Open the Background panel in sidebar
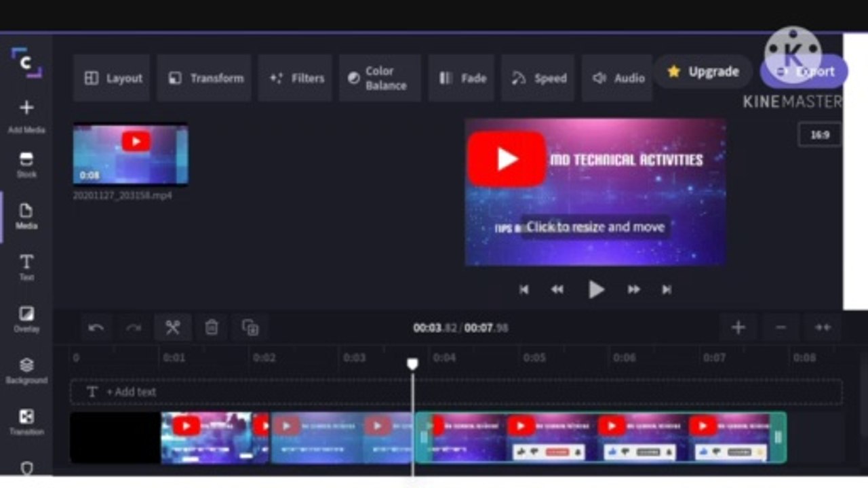The height and width of the screenshot is (488, 868). pyautogui.click(x=26, y=371)
